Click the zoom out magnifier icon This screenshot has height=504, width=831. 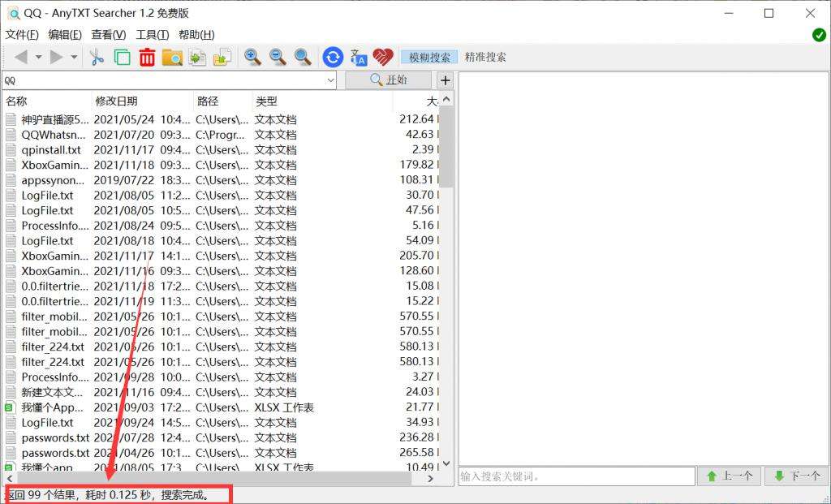point(278,57)
